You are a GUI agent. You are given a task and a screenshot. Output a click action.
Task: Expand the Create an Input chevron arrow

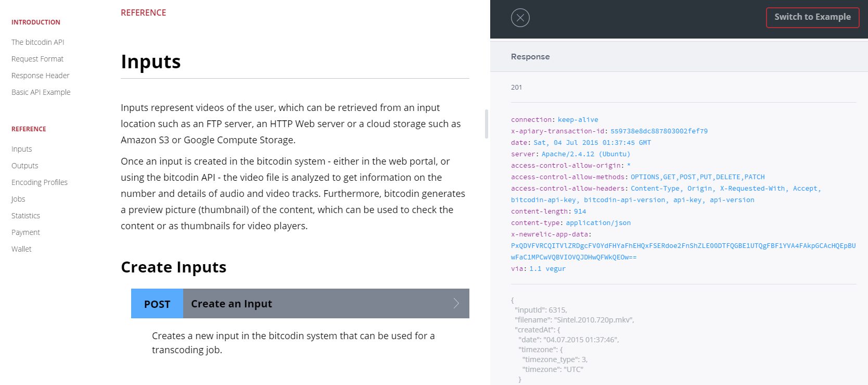[456, 303]
